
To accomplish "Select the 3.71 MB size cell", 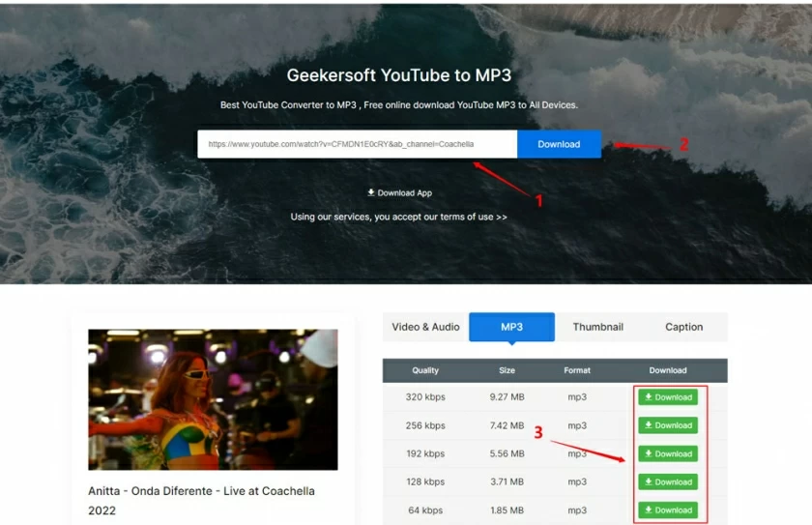I will click(507, 481).
